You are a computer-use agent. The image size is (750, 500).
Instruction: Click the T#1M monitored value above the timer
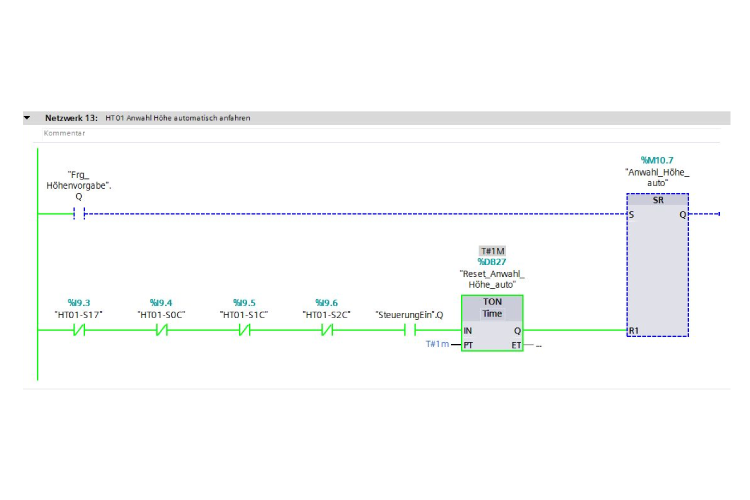point(492,251)
